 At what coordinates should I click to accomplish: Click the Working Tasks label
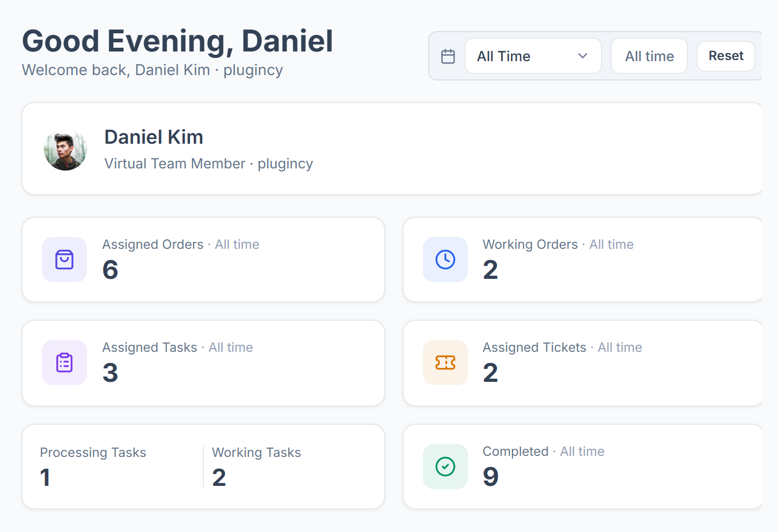[256, 453]
